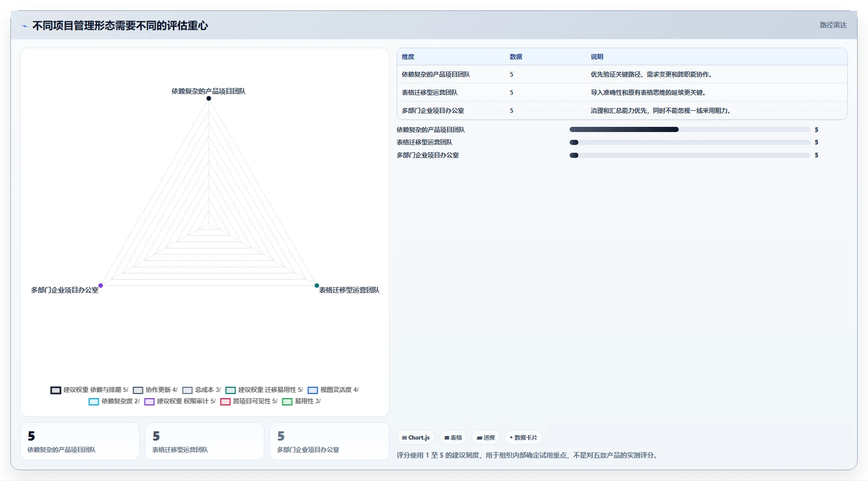Screen dimensions: 868x481
Task: Click radar axis label 表格迁移型运营团队
Action: (349, 290)
